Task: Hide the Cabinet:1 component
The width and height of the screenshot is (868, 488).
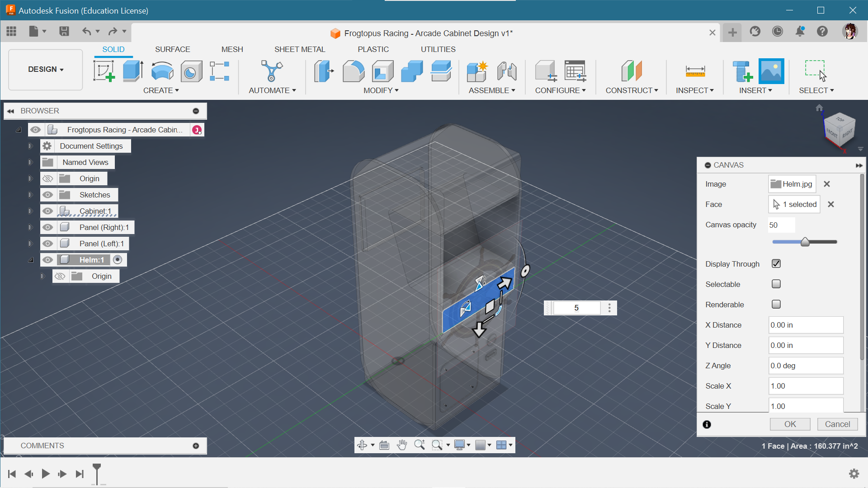Action: [47, 211]
